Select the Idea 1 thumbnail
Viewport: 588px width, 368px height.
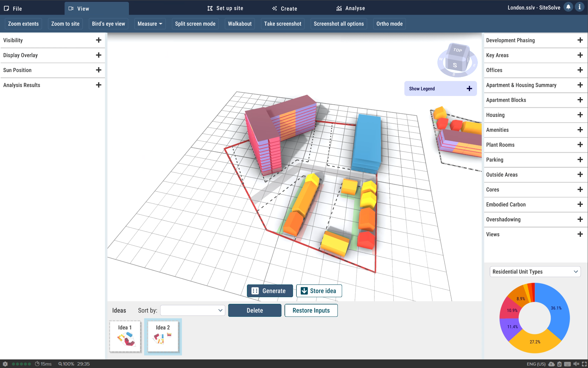pos(125,336)
